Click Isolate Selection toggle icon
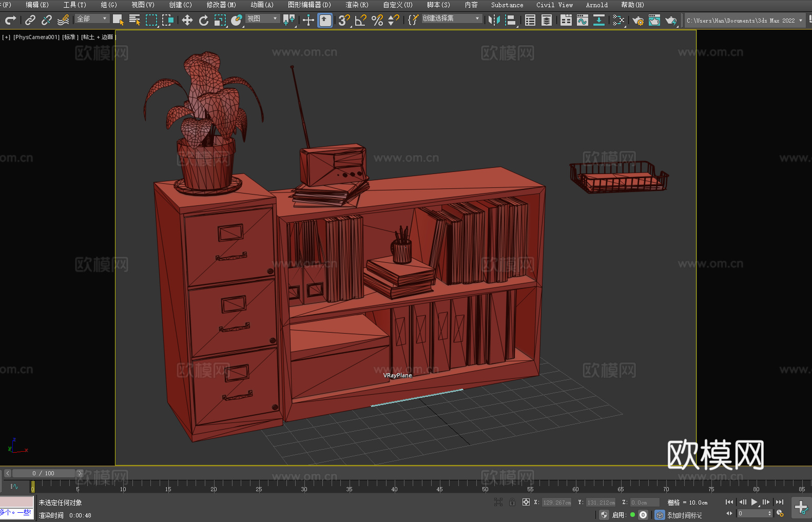This screenshot has width=812, height=522. click(498, 502)
